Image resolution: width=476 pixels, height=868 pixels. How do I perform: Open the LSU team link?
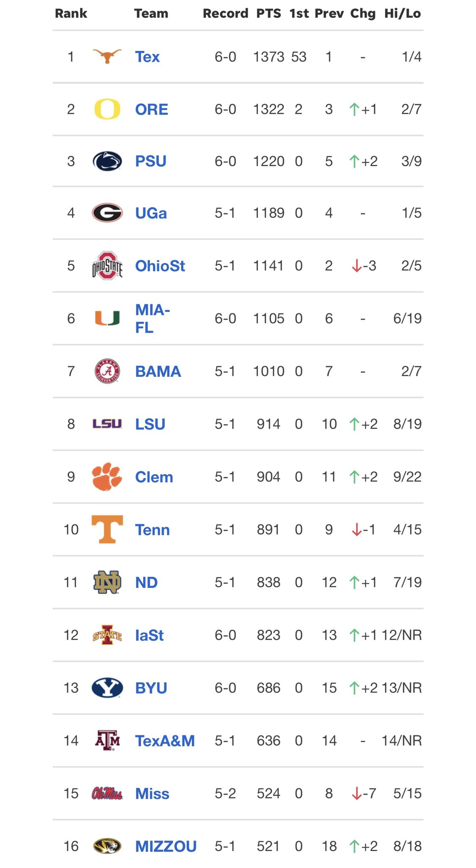click(x=150, y=424)
